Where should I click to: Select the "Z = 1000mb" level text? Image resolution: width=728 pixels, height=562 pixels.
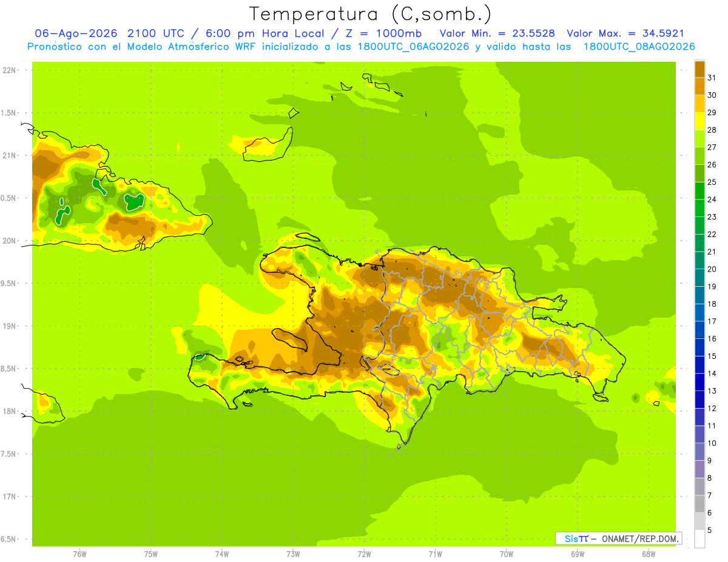[x=384, y=33]
